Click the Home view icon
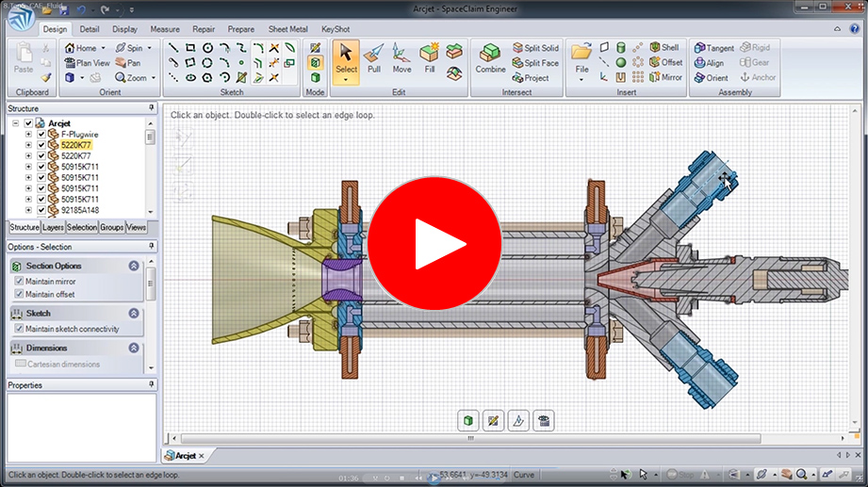868x487 pixels. coord(70,48)
